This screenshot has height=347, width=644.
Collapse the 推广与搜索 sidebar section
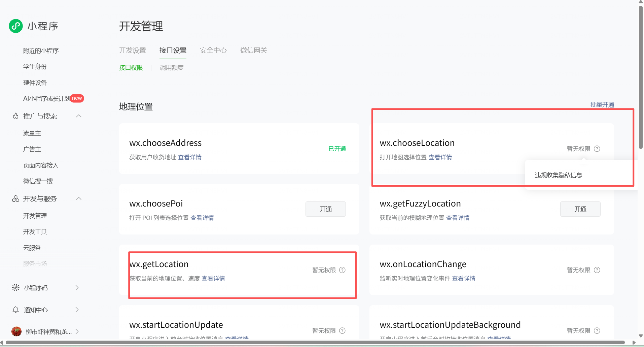(79, 116)
